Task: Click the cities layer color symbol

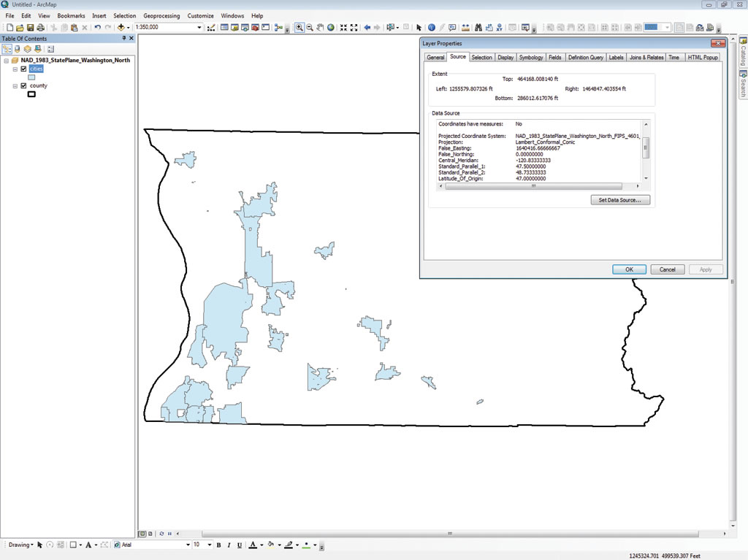Action: pyautogui.click(x=31, y=77)
